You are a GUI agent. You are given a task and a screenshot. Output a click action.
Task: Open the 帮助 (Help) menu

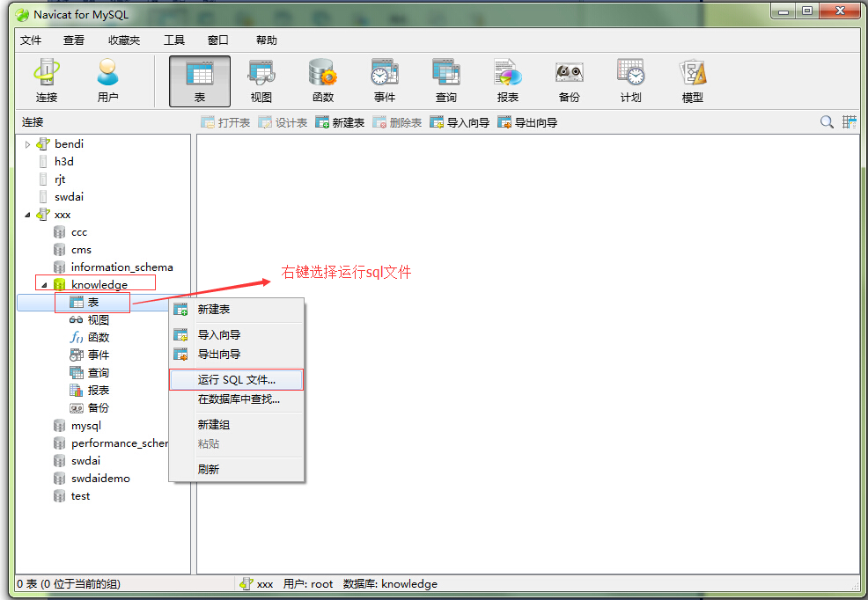point(266,40)
